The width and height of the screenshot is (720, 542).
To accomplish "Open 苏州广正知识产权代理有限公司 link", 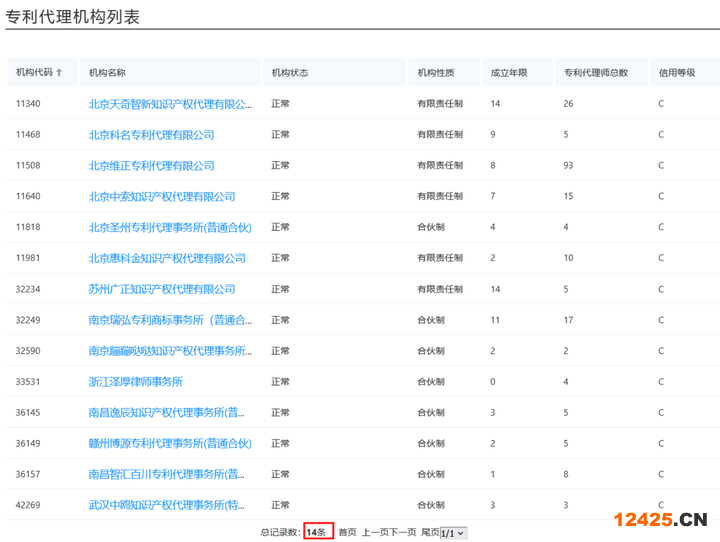I will point(162,289).
